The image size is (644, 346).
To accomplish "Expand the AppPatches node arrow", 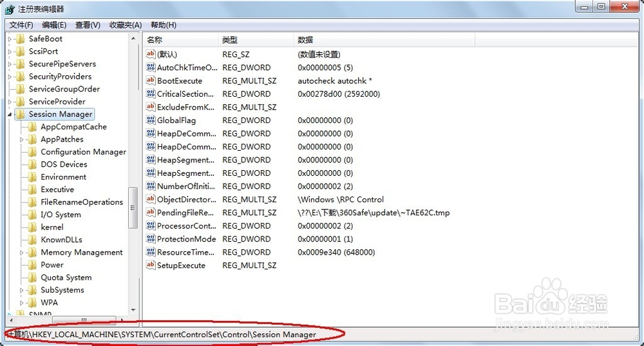I will point(22,140).
